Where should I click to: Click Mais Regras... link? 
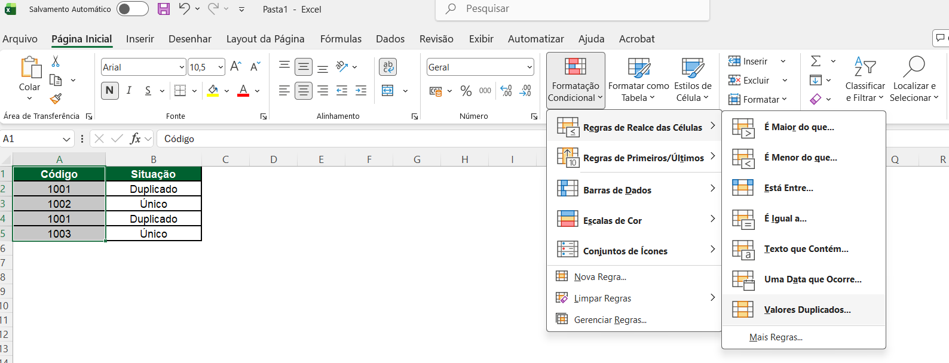[x=775, y=337]
